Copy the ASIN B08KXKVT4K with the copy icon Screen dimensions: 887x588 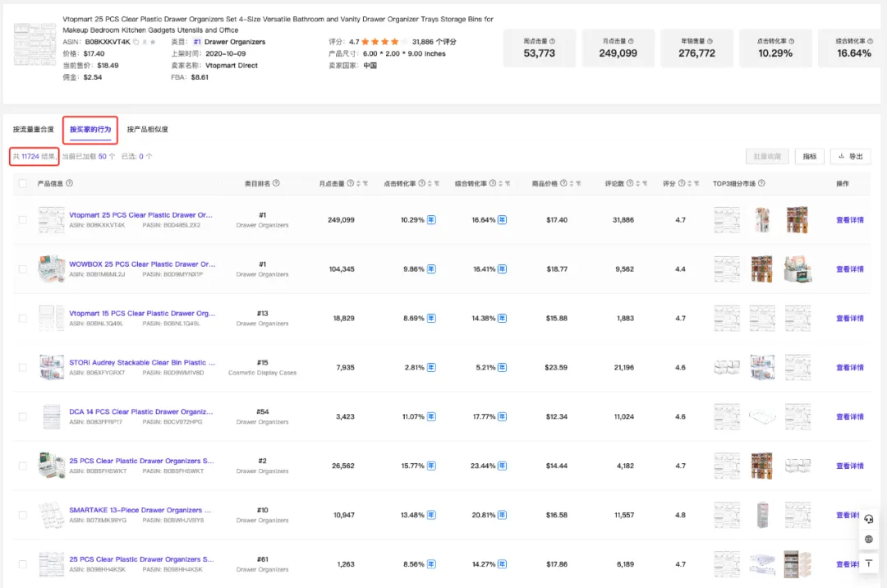[x=136, y=42]
